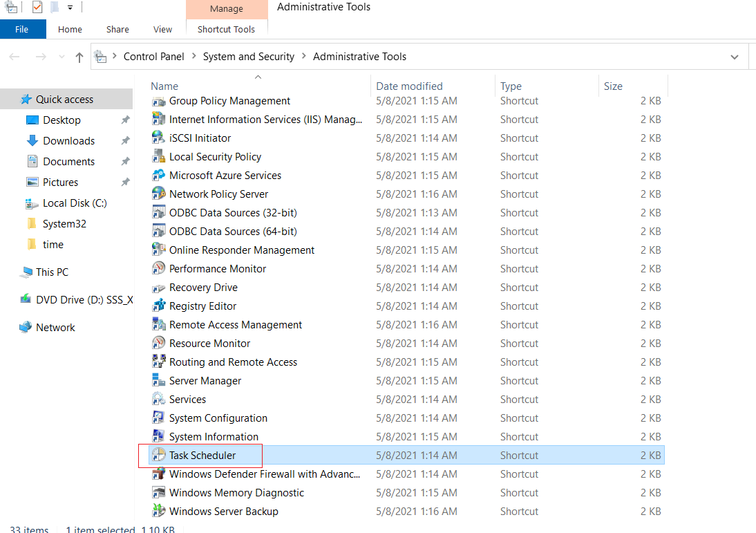Click the Server Manager icon

[159, 380]
